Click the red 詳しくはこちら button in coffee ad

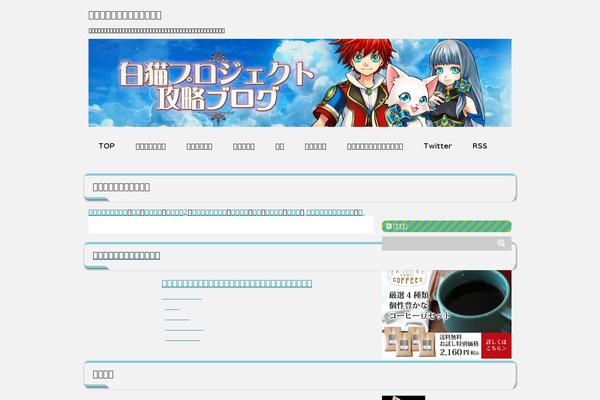pyautogui.click(x=496, y=345)
